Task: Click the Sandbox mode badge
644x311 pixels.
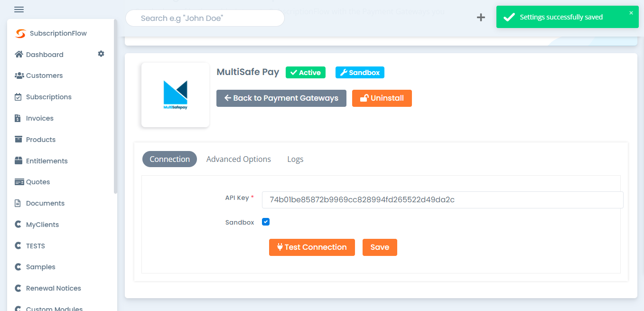Action: (360, 73)
